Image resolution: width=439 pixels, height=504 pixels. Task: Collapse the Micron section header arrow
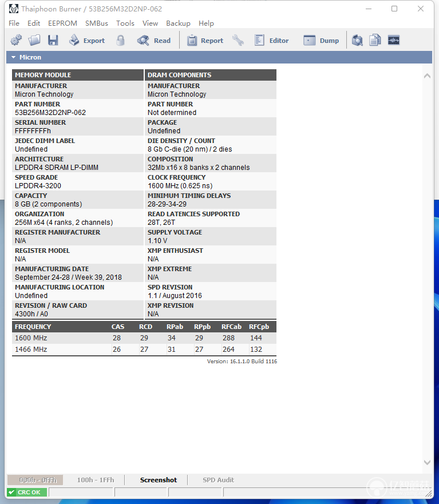(x=14, y=57)
